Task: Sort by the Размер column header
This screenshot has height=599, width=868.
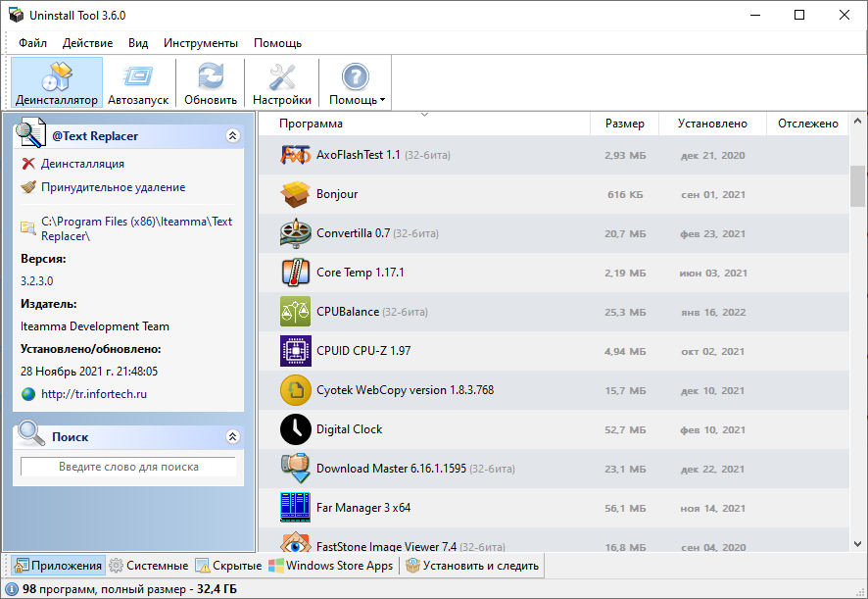Action: [624, 124]
